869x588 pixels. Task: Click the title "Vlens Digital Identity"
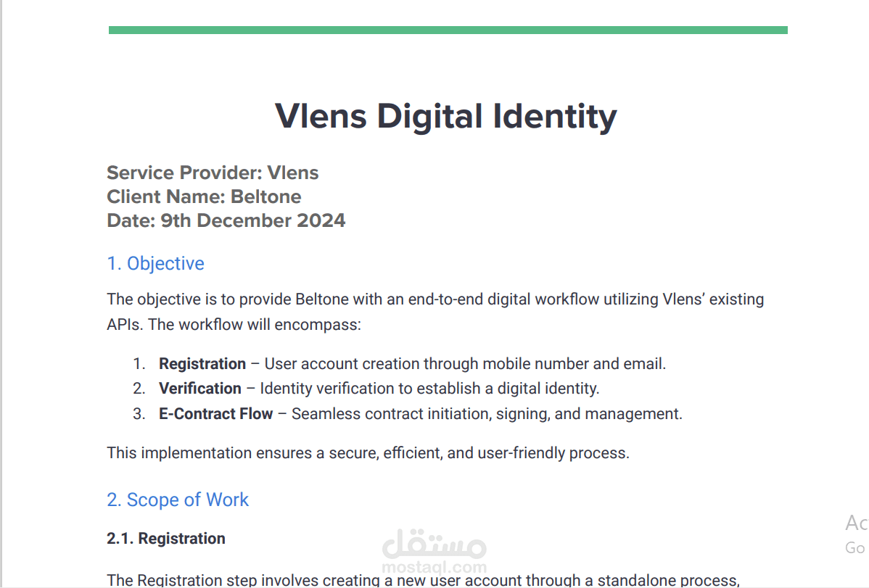click(x=445, y=117)
